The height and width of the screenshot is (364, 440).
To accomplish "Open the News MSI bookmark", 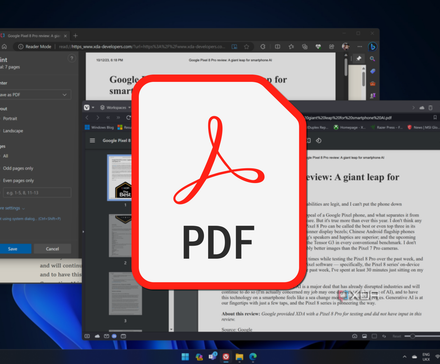I will click(x=423, y=127).
